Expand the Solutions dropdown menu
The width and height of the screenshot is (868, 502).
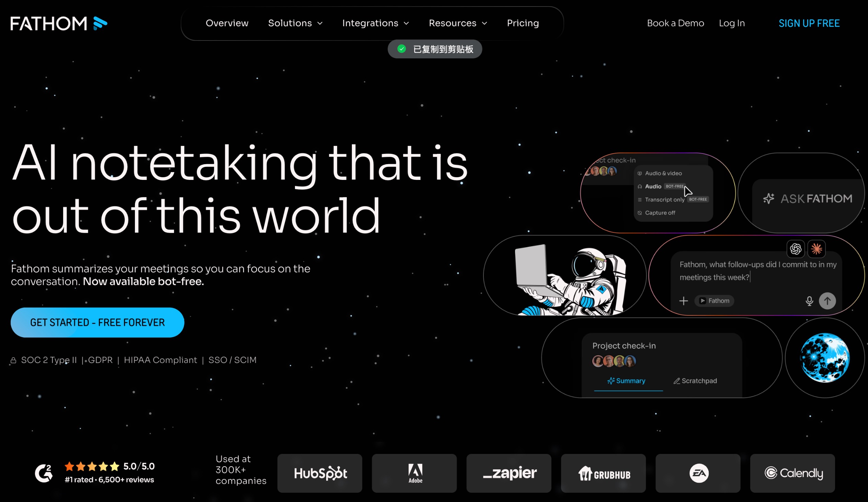295,23
